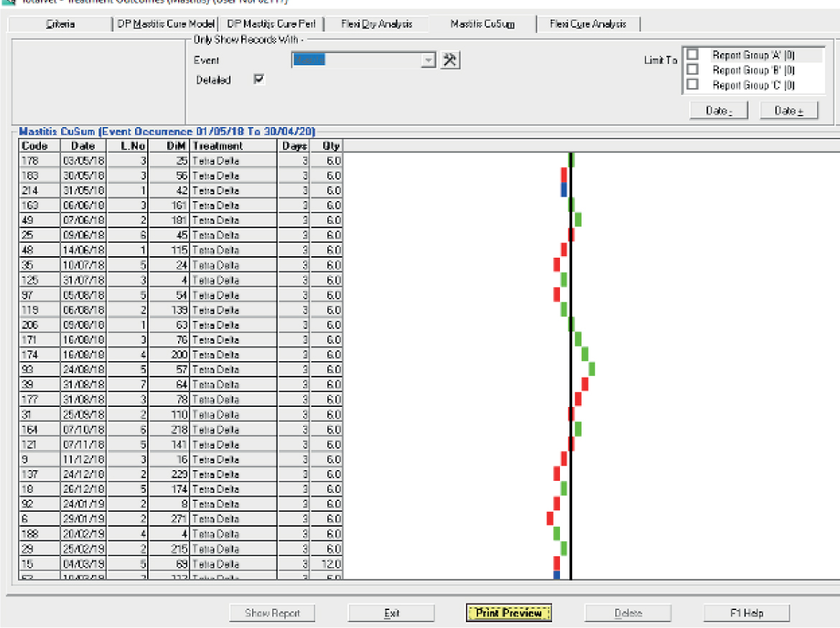The image size is (840, 628).
Task: Click the Treatment column header
Action: point(233,146)
